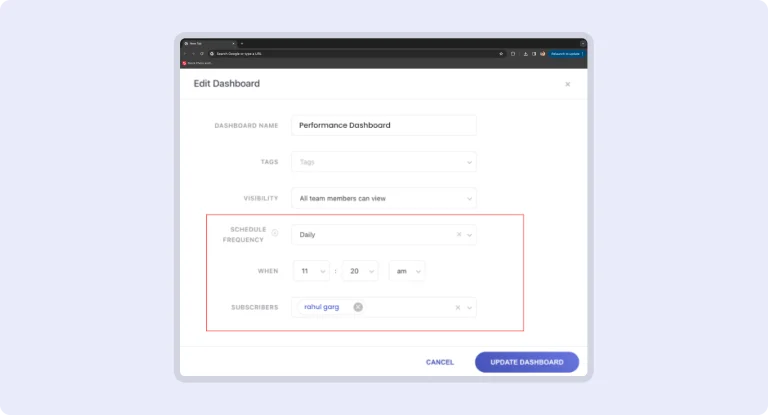The width and height of the screenshot is (768, 415).
Task: Click the browser reload icon
Action: click(x=201, y=53)
